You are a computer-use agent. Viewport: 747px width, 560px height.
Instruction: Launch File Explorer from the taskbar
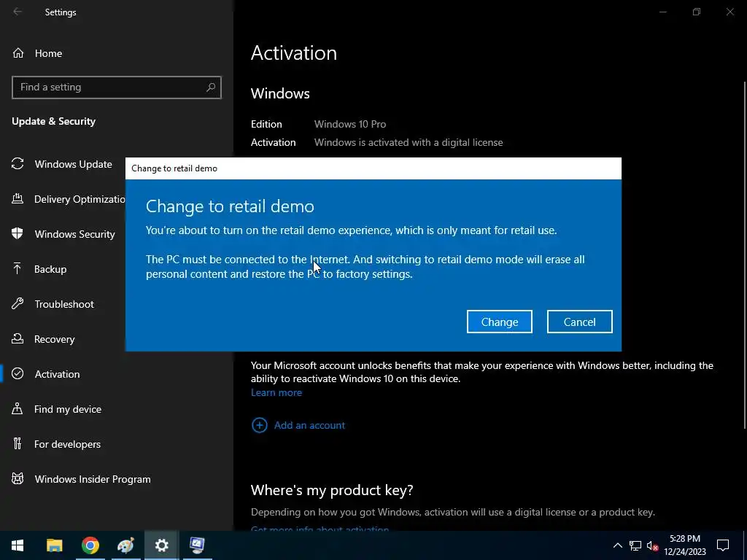pyautogui.click(x=54, y=545)
